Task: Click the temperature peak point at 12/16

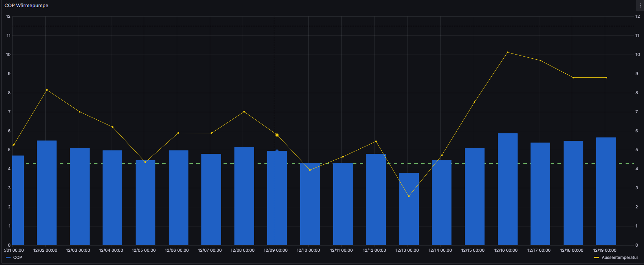Action: point(508,52)
